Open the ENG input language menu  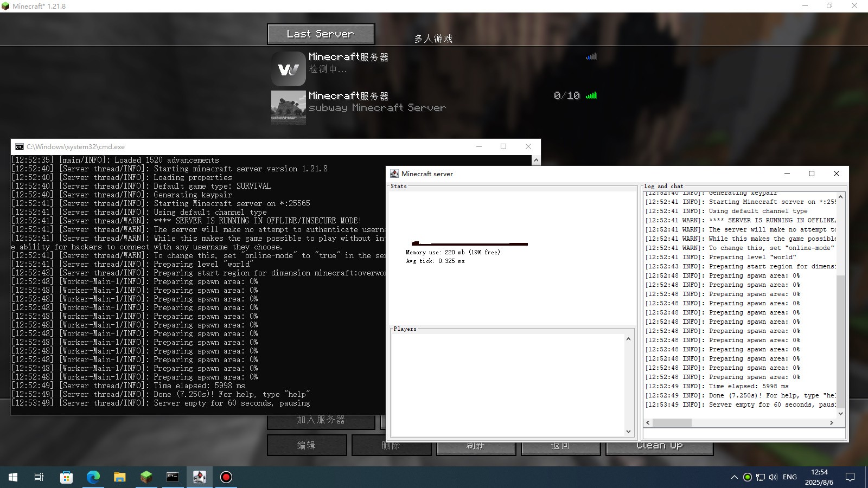pyautogui.click(x=790, y=477)
